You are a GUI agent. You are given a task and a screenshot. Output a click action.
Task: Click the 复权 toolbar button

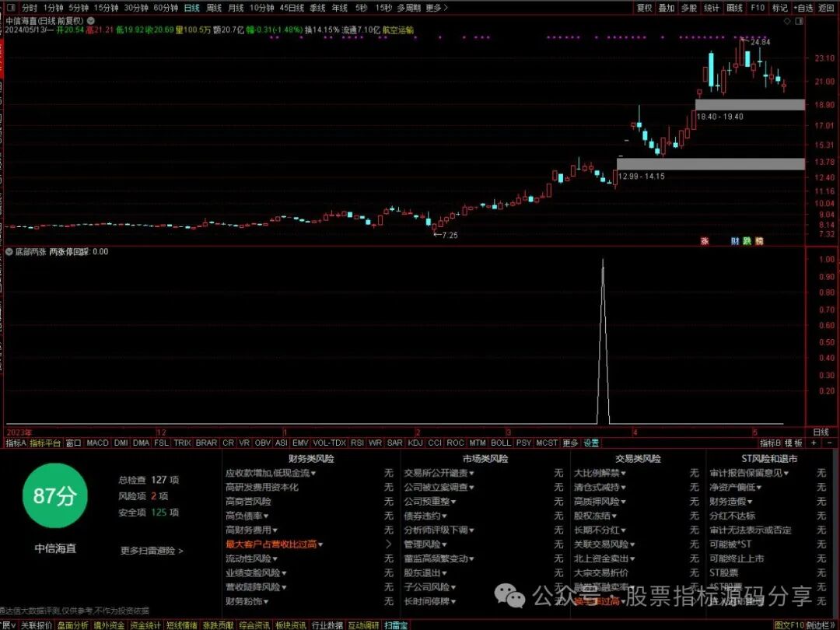click(x=645, y=8)
